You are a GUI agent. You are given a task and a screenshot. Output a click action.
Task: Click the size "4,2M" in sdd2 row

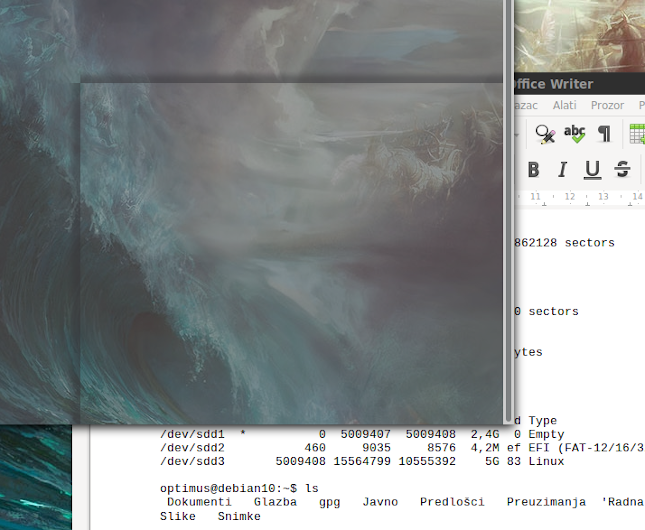click(485, 448)
